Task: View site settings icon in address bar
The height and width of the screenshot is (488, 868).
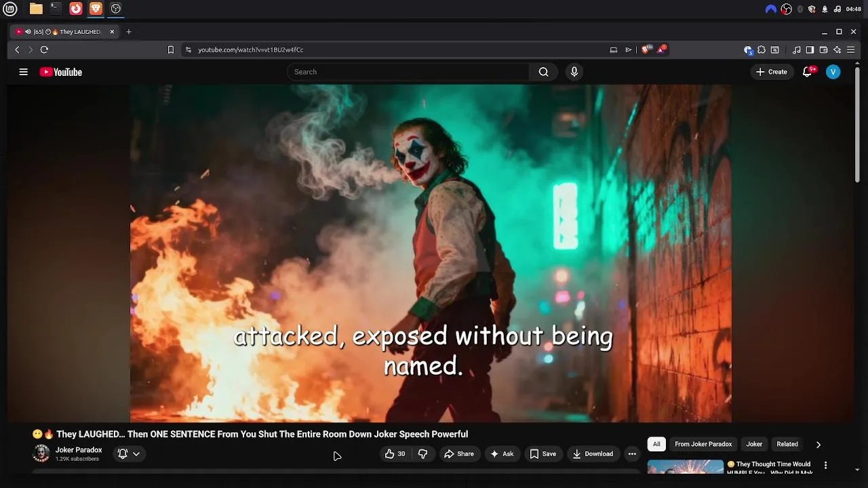Action: (189, 49)
